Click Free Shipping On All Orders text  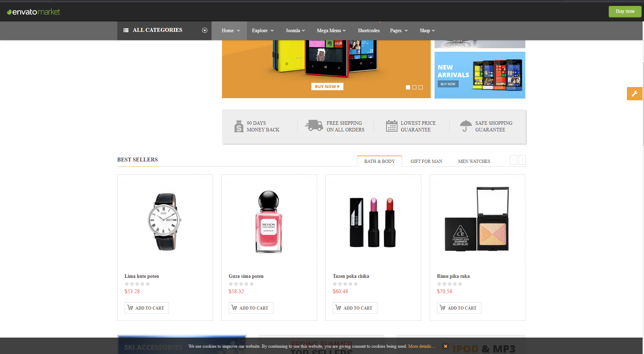345,126
